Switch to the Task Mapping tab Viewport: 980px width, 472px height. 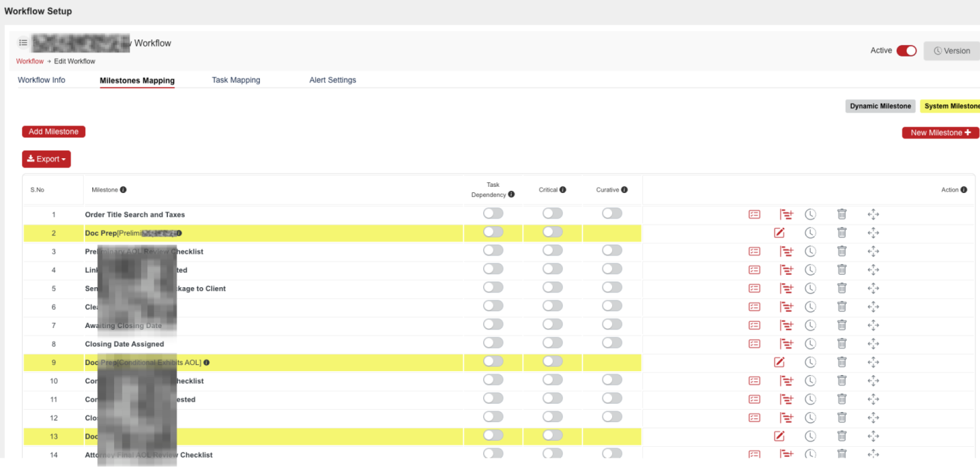tap(235, 80)
